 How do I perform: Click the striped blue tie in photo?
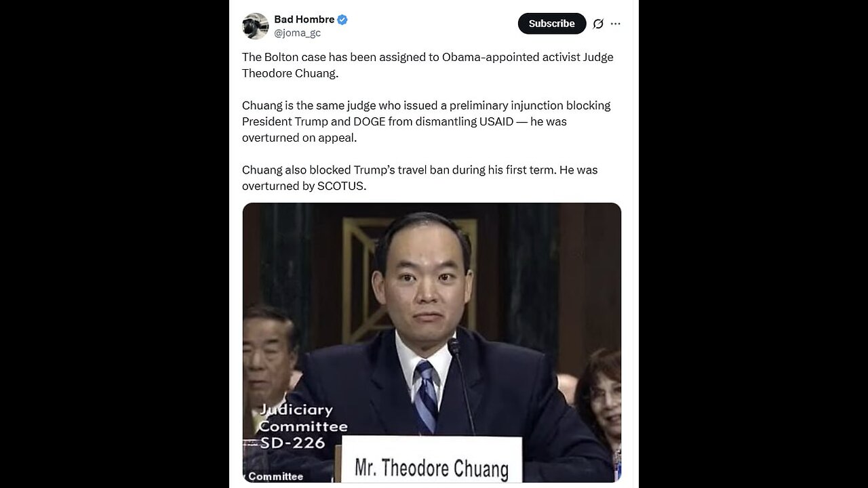point(426,396)
